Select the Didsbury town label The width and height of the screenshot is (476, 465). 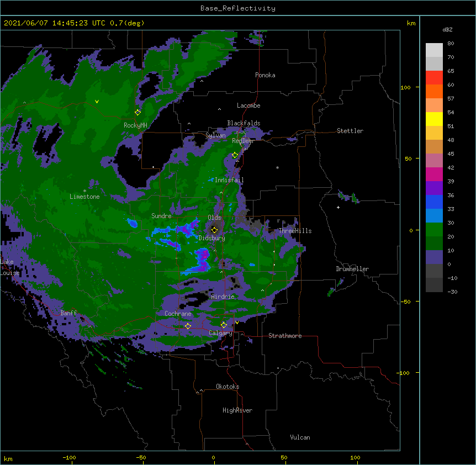click(x=211, y=238)
